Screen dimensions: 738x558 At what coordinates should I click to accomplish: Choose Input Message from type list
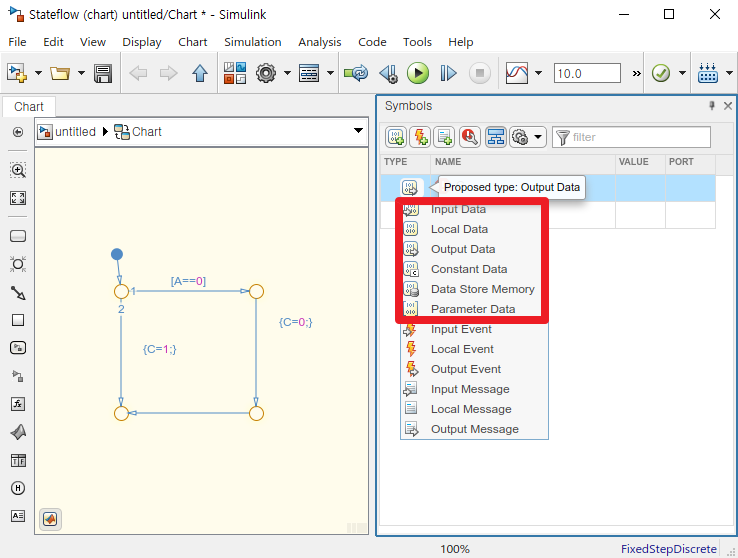point(474,389)
